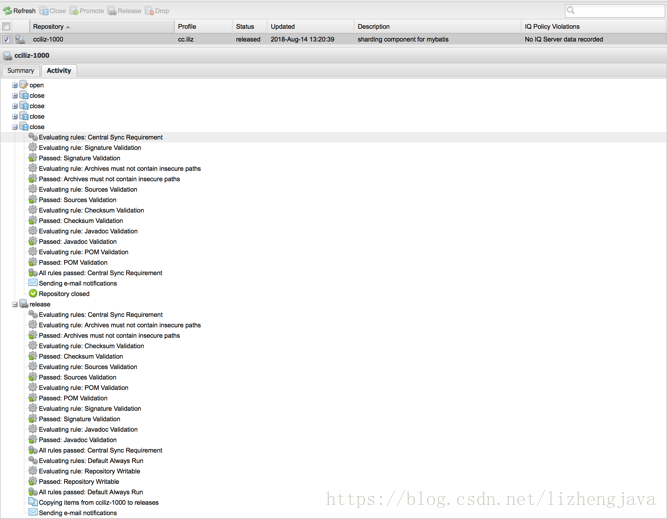Click the 'cc.iliz' profile cell
This screenshot has width=667, height=519.
[186, 39]
